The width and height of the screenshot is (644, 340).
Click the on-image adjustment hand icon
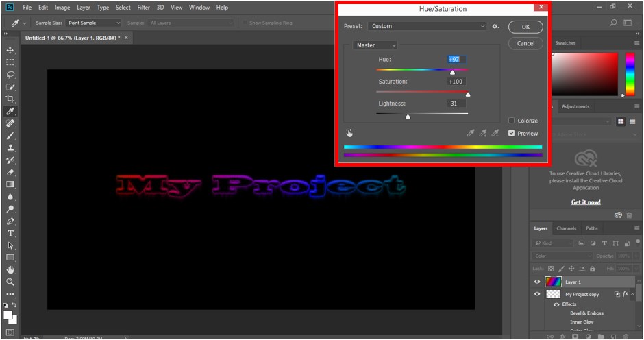349,133
